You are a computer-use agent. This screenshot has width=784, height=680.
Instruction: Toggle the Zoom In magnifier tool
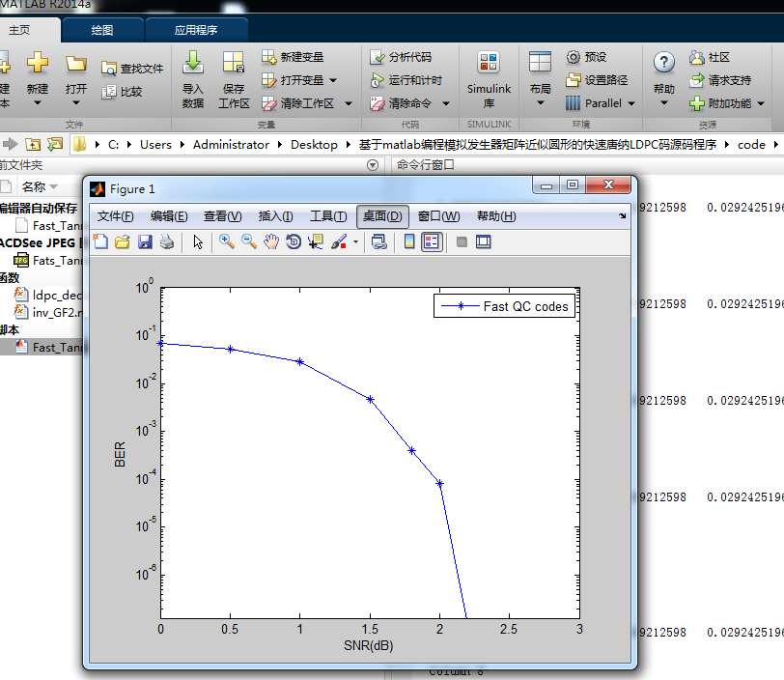tap(227, 242)
